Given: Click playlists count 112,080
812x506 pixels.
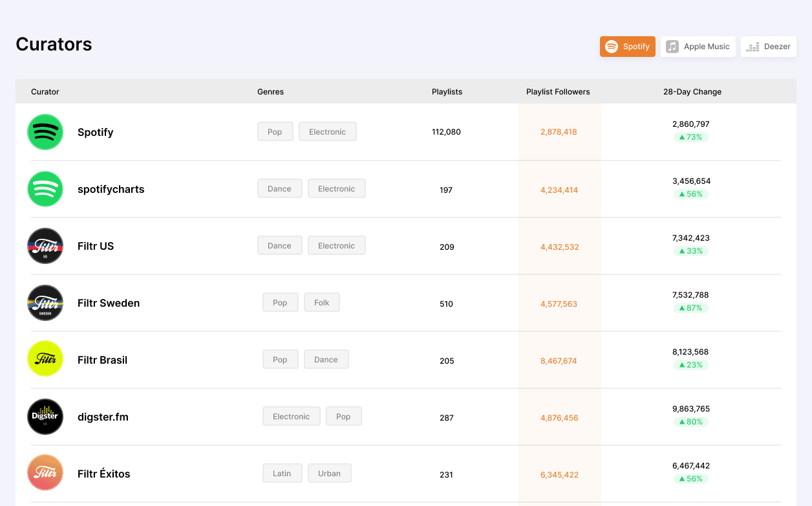Looking at the screenshot, I should [x=447, y=132].
